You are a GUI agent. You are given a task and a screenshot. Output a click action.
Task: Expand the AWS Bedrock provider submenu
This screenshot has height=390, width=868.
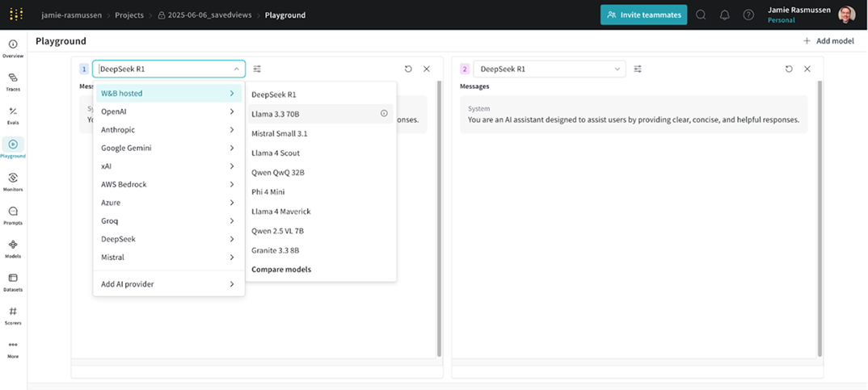[x=169, y=185]
